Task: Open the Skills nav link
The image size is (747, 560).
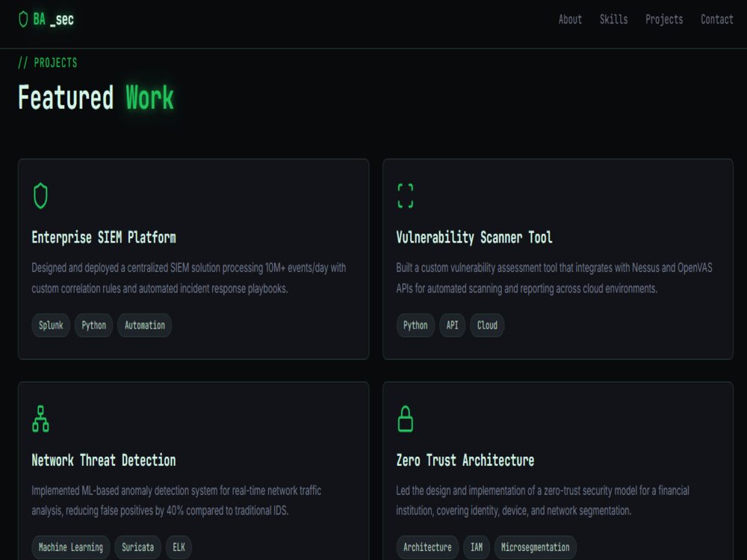Action: coord(613,19)
